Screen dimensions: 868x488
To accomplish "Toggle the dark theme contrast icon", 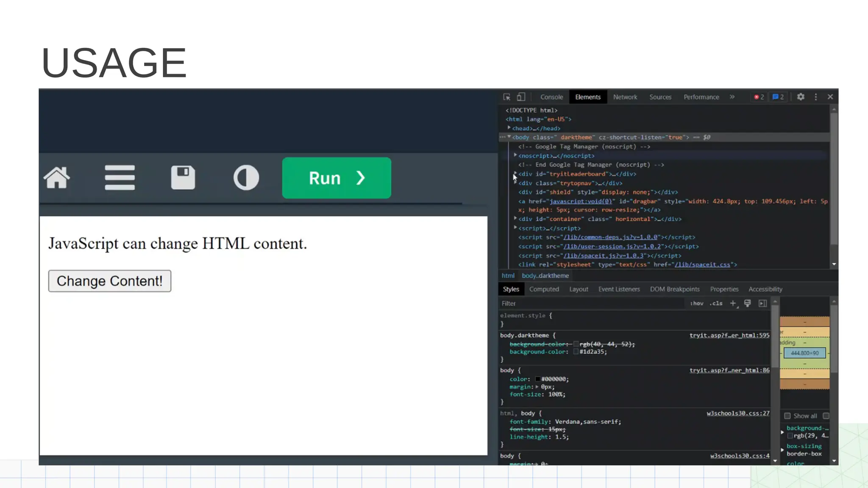I will [x=246, y=178].
